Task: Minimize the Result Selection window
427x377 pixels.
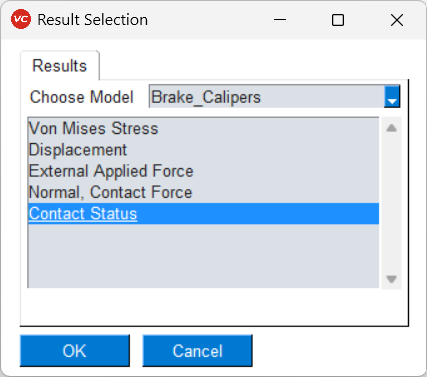Action: coord(280,20)
